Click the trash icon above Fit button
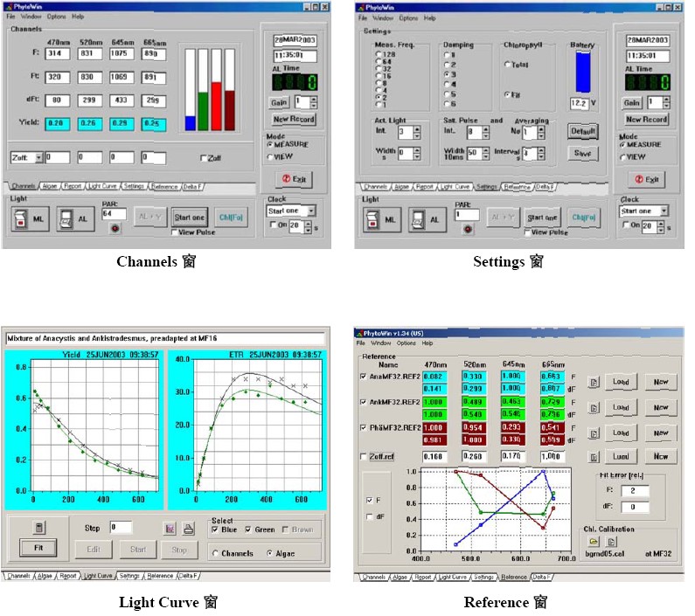 [38, 528]
